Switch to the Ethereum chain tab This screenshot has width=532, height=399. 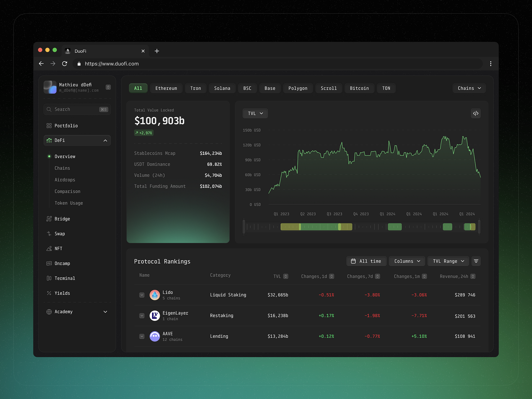[166, 88]
